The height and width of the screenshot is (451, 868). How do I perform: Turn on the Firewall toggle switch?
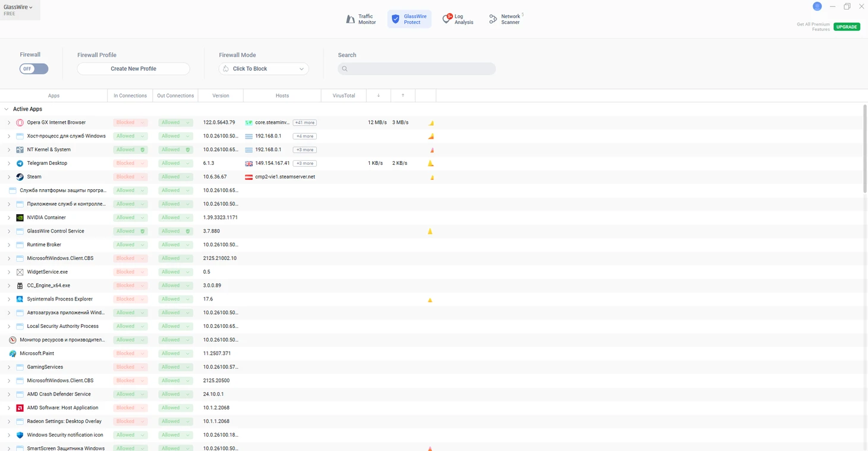pos(34,69)
